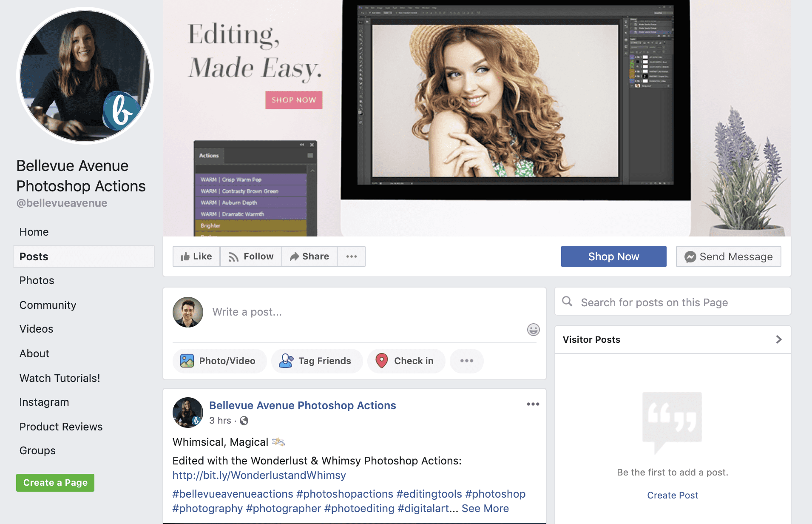
Task: Open the Groups section
Action: tap(37, 450)
